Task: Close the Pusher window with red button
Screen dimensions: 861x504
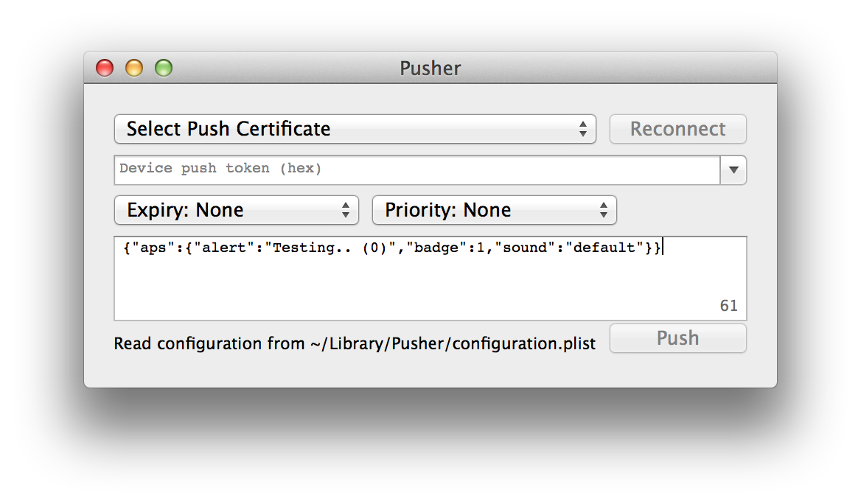Action: (105, 68)
